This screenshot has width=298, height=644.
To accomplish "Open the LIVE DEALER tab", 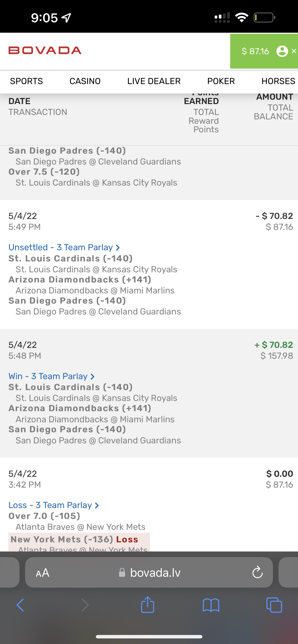I will tap(154, 81).
